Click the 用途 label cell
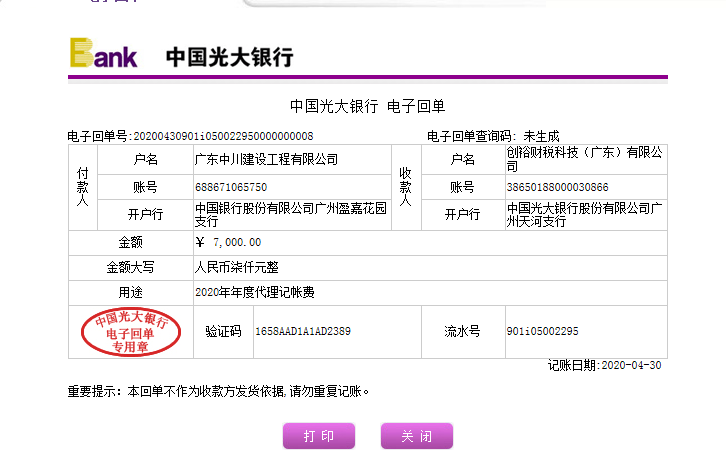The height and width of the screenshot is (467, 726). [131, 292]
